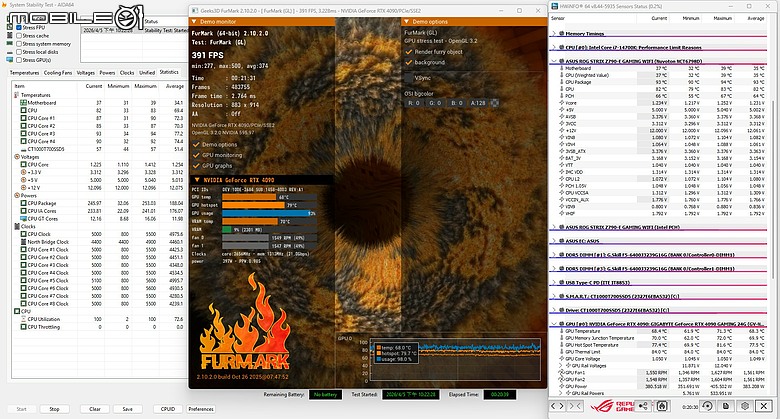
Task: Switch to Clocks tab
Action: [x=127, y=73]
